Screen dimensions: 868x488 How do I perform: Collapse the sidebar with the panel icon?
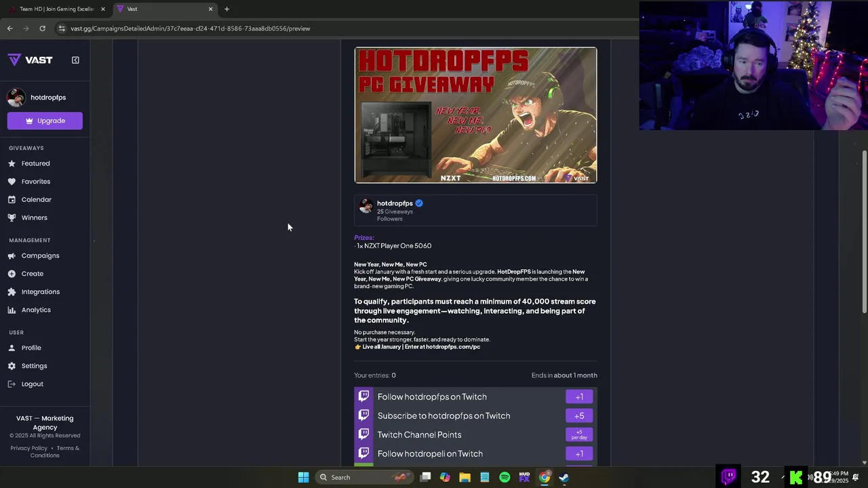click(75, 60)
